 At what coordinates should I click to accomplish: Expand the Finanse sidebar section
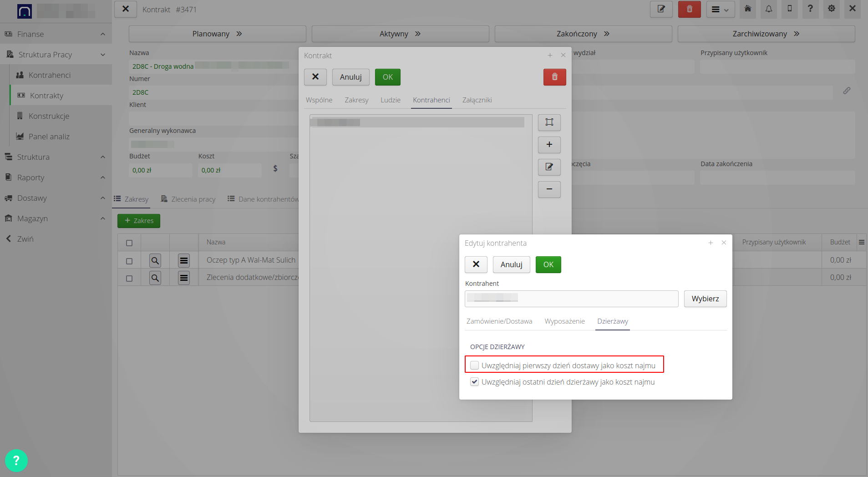point(103,34)
